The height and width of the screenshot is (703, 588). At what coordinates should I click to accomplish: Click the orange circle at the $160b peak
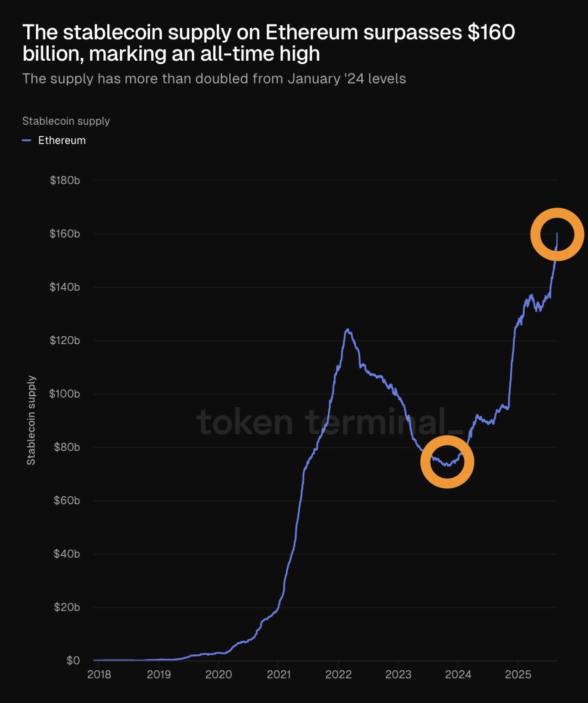tap(557, 234)
